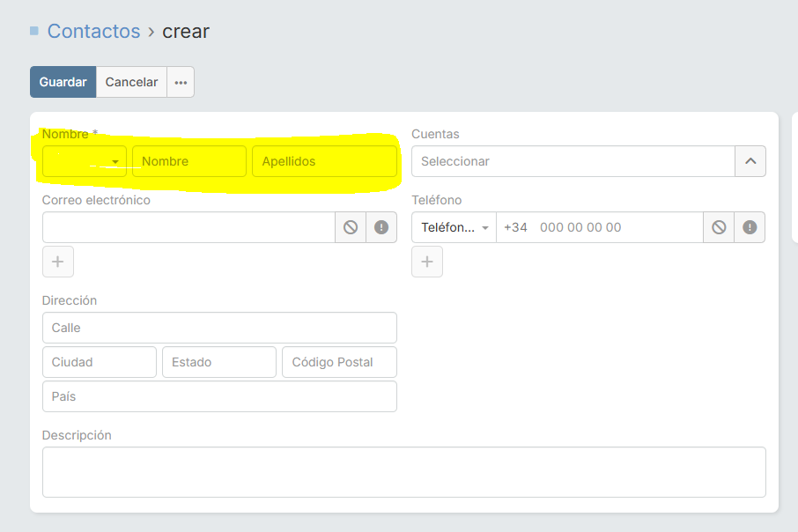Open the Cuentas selection chevron

750,161
